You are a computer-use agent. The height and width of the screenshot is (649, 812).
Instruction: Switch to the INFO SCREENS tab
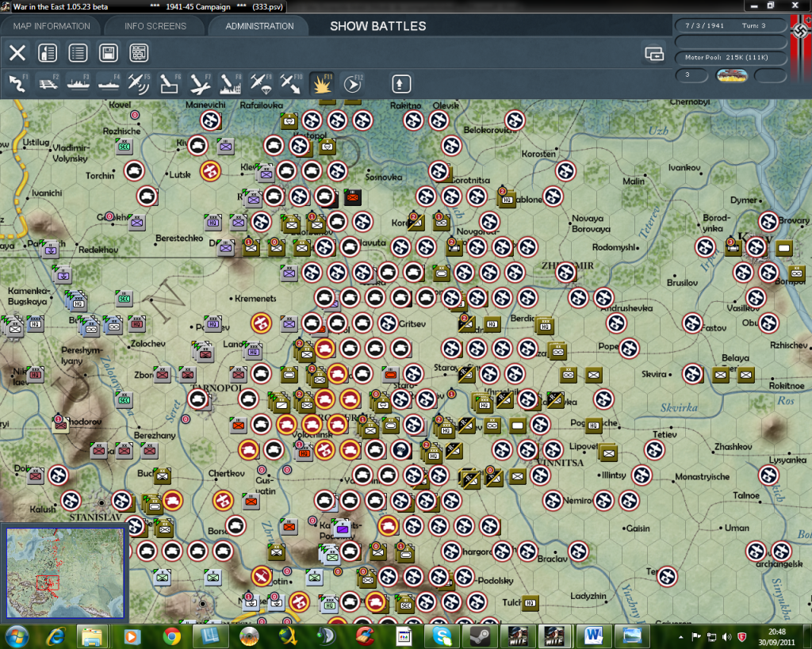155,26
